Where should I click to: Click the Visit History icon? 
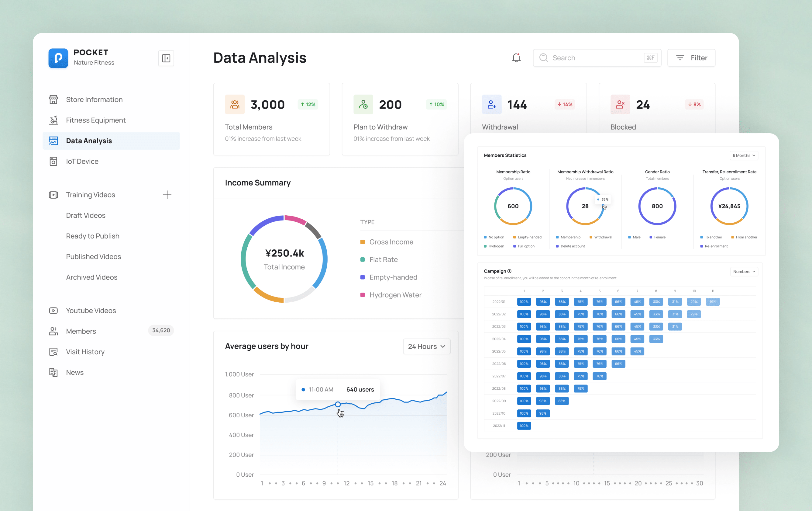pos(53,352)
